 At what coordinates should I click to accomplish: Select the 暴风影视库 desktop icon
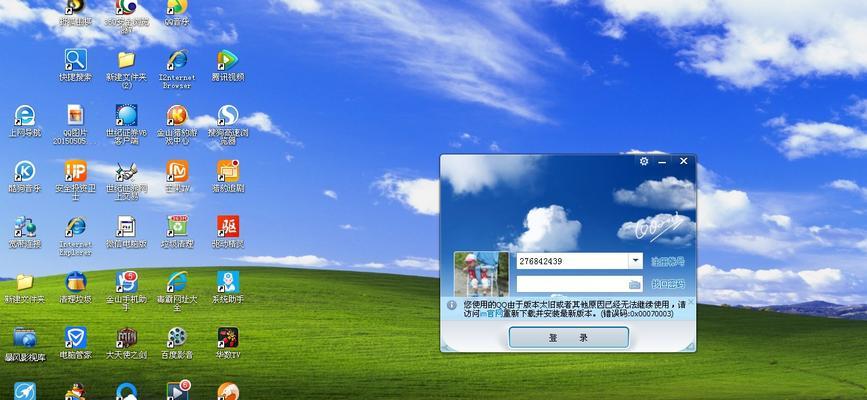pos(25,343)
